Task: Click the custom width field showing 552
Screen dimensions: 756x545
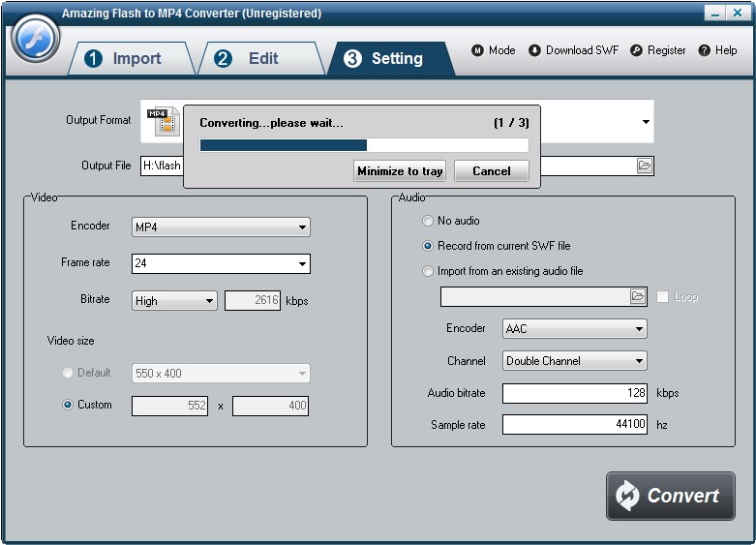Action: pos(169,406)
